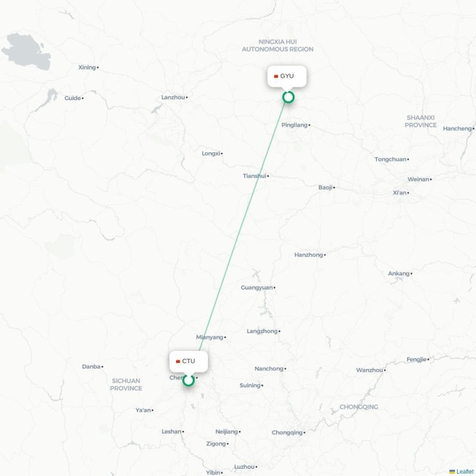Click the Pingliang city label

click(x=294, y=125)
